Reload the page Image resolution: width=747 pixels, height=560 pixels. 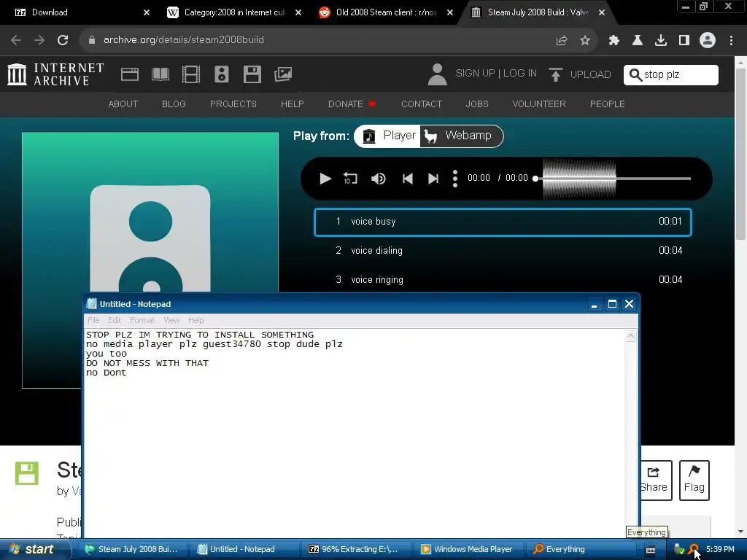63,40
